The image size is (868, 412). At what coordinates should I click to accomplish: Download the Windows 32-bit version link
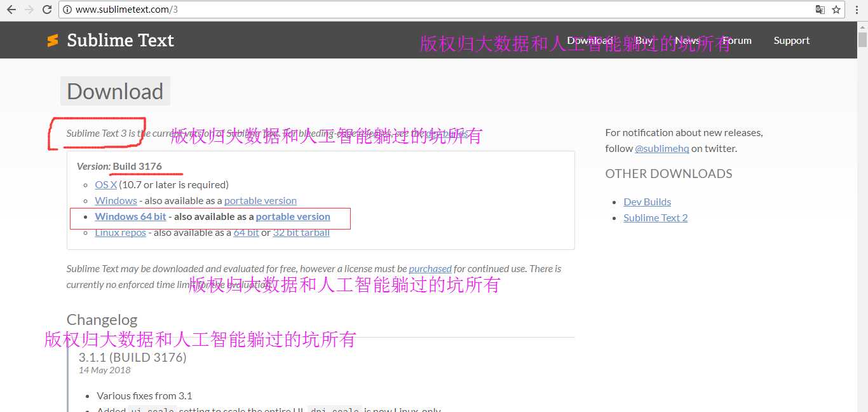click(116, 200)
